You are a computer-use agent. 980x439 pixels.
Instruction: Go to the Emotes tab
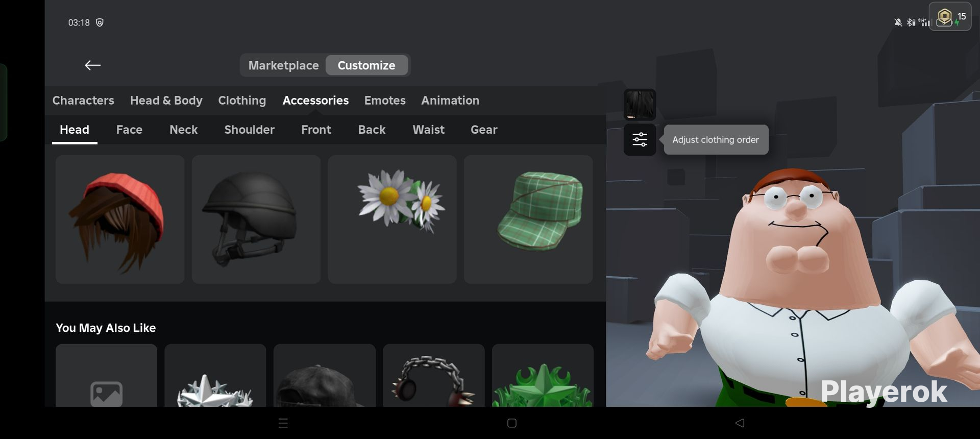click(385, 100)
